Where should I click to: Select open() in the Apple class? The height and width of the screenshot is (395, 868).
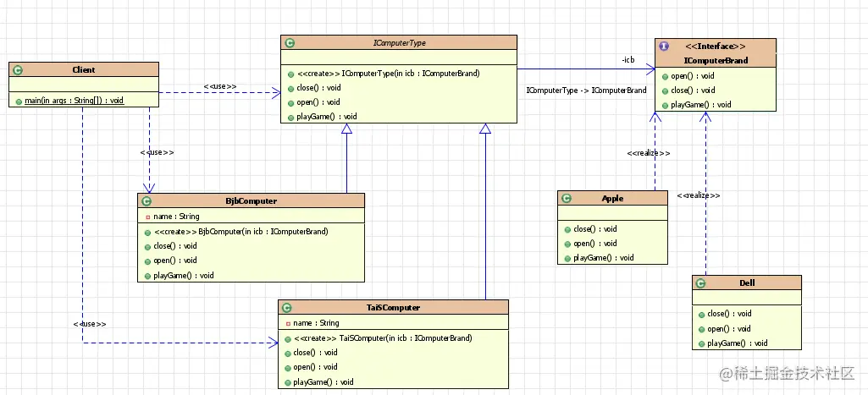tap(595, 244)
